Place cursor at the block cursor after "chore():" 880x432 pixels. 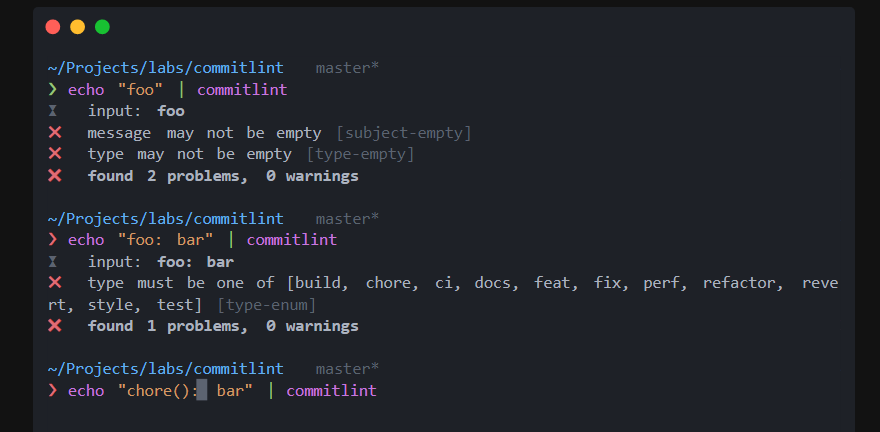202,390
